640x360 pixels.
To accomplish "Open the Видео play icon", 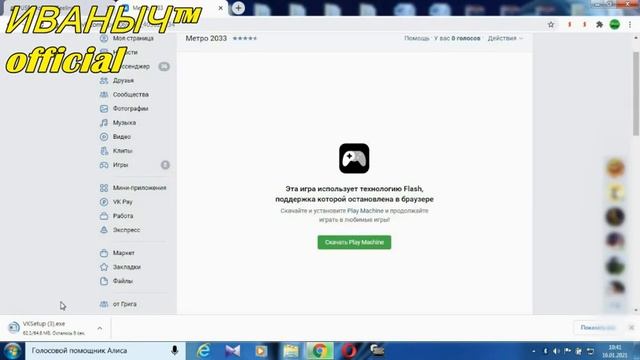I will tap(104, 137).
